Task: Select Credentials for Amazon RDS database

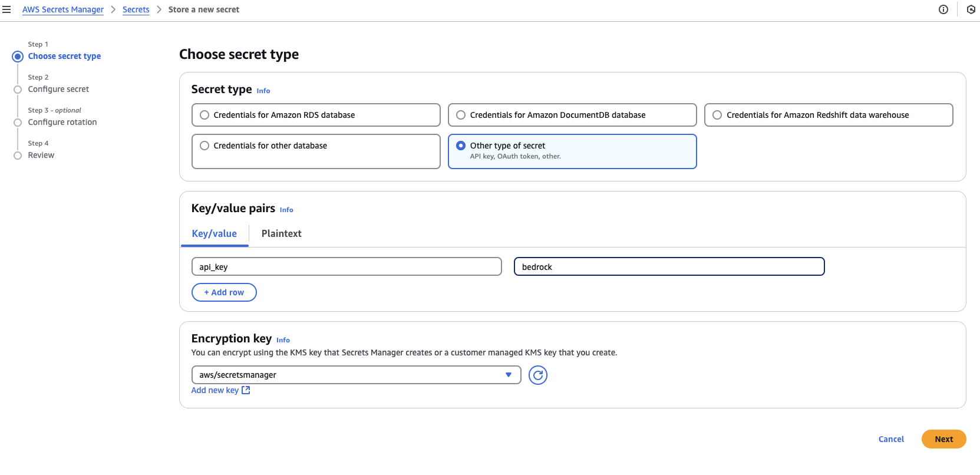Action: tap(316, 115)
